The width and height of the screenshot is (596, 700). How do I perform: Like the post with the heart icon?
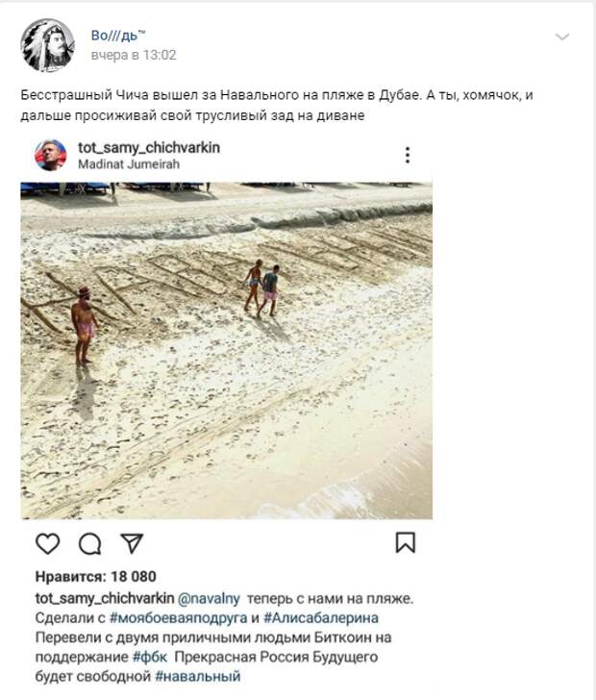[48, 544]
